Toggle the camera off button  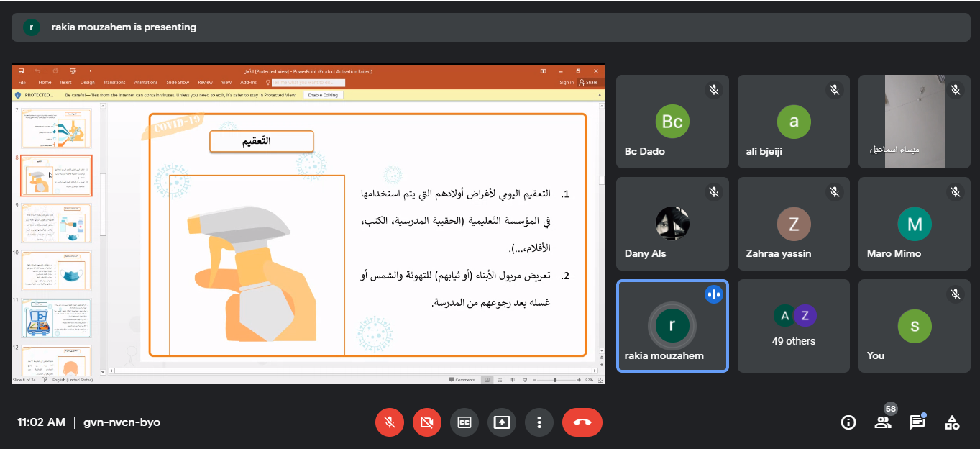[427, 422]
